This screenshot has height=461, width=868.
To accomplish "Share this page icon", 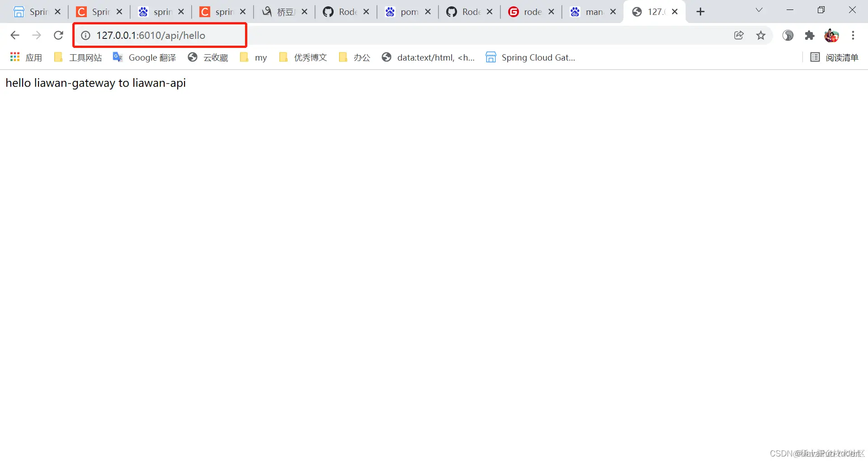I will pos(739,35).
